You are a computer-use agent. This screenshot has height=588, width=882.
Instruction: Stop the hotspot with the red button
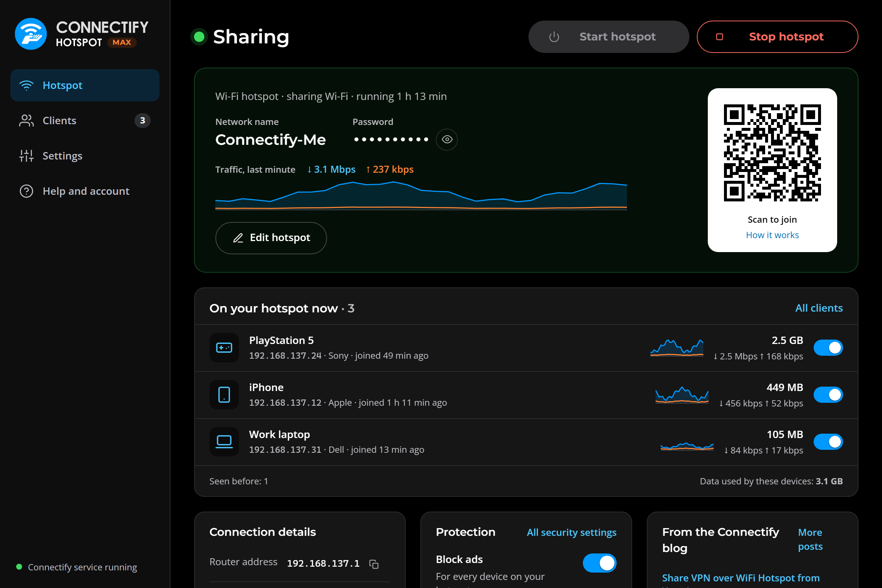777,37
